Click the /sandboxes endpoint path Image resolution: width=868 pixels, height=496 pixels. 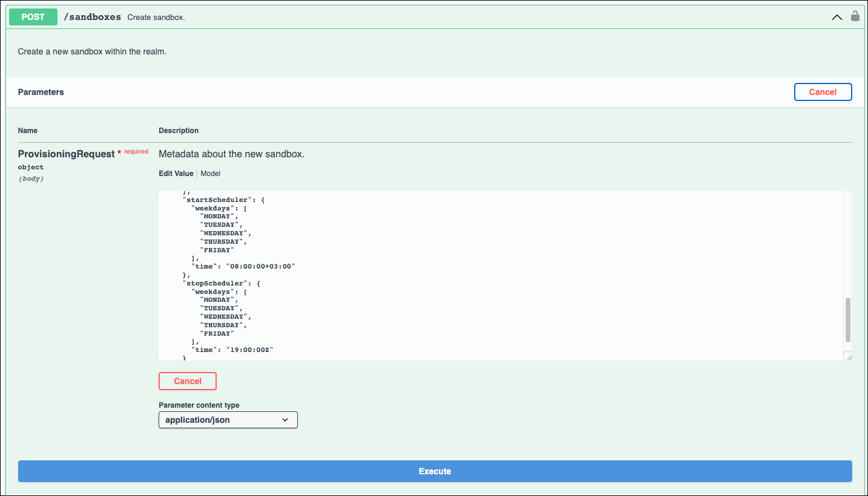(92, 16)
